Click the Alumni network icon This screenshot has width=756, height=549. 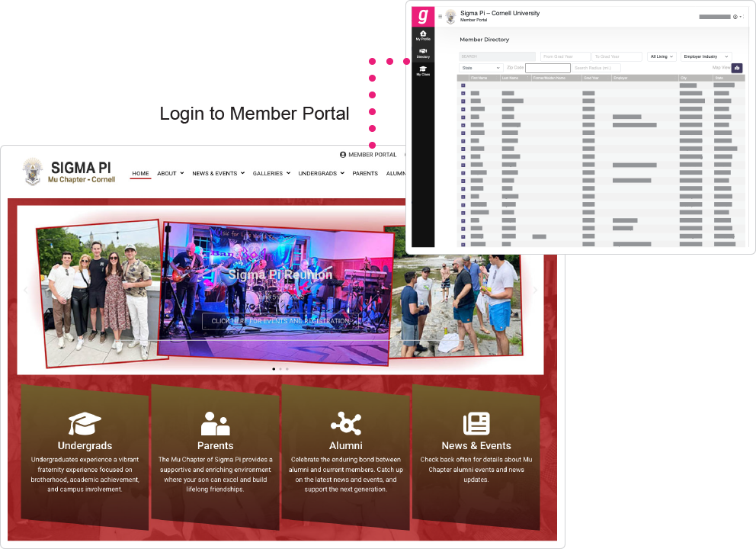346,424
